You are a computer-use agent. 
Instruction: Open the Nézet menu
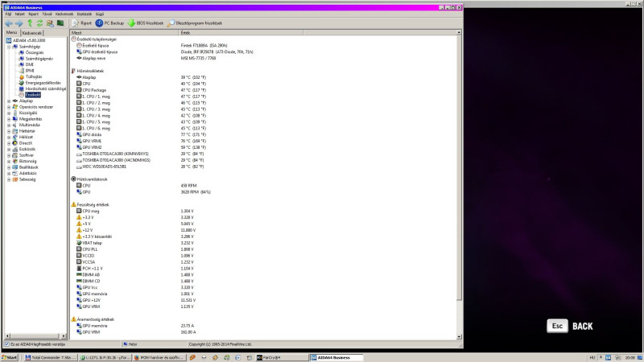(x=19, y=14)
